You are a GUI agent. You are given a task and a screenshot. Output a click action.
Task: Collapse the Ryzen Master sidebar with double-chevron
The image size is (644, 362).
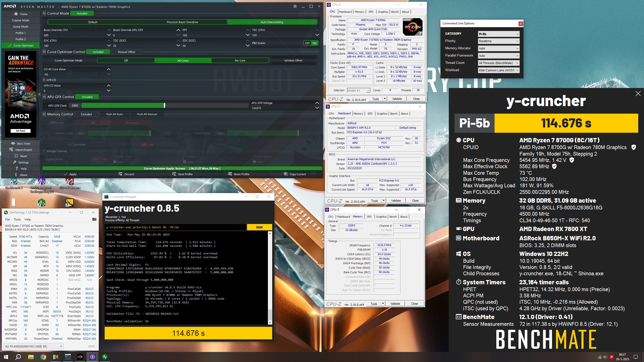[x=39, y=94]
